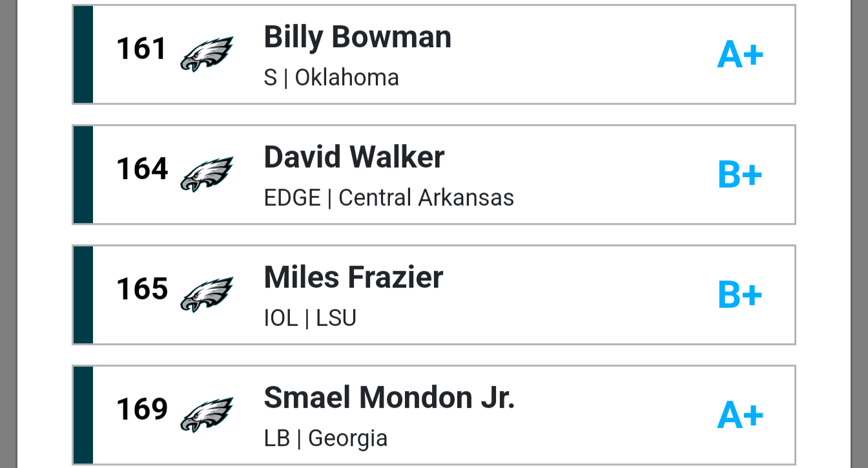Click the 'S | Oklahoma' position text
The width and height of the screenshot is (868, 468).
point(331,78)
